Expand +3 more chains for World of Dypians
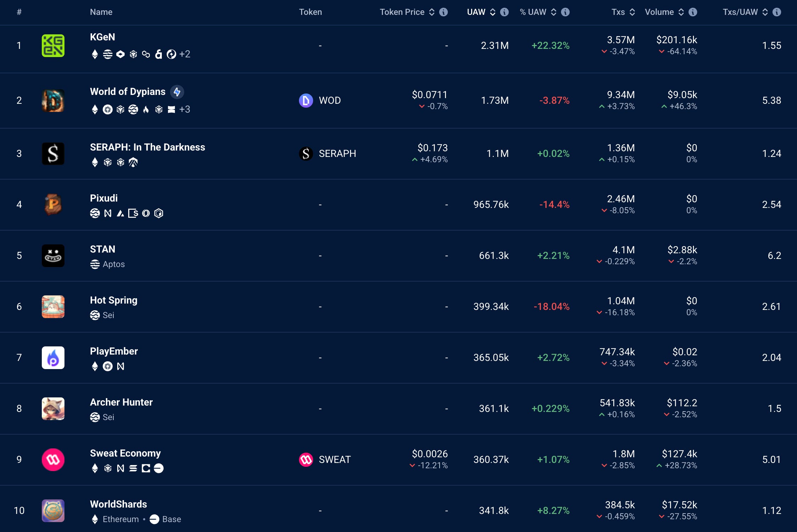The image size is (797, 532). click(x=185, y=109)
